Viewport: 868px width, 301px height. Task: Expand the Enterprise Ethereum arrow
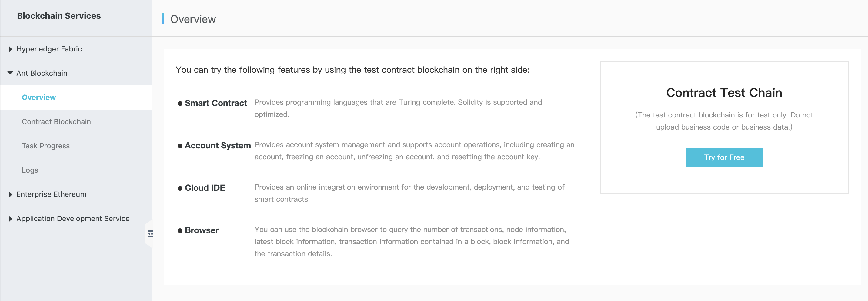[x=10, y=195]
